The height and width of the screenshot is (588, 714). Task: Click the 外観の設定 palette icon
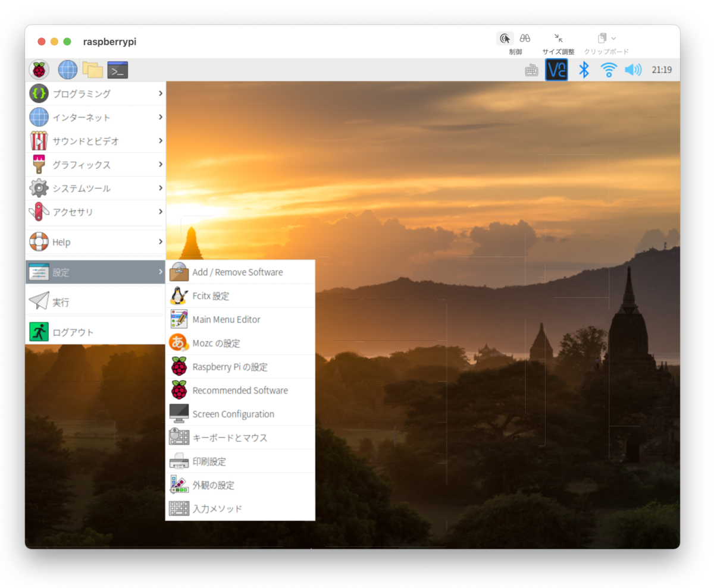point(179,485)
